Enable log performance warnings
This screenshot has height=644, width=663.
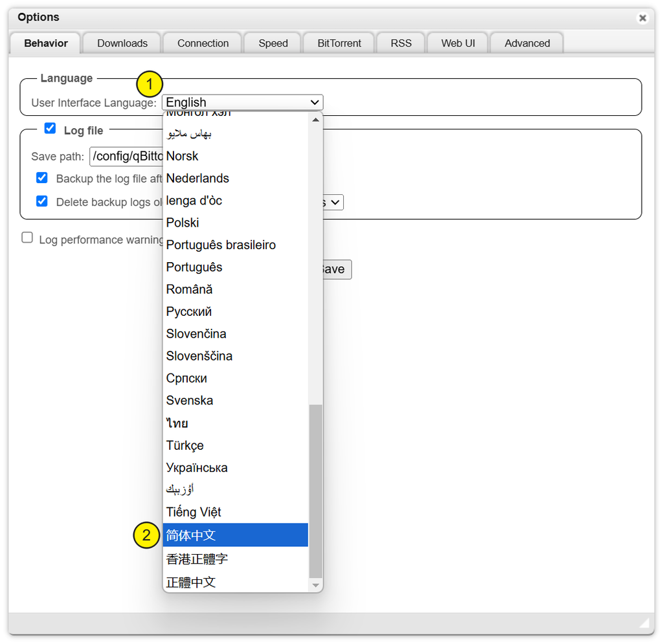click(27, 238)
